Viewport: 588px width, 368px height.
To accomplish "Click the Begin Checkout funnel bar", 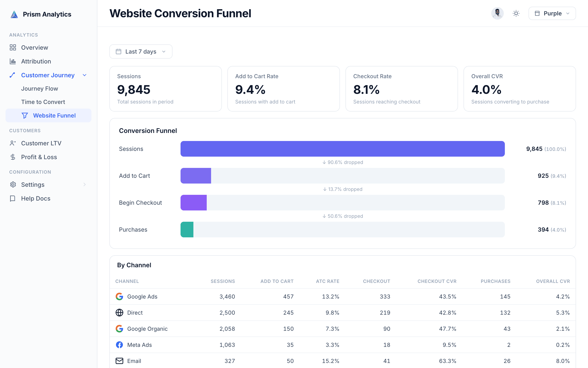I will [x=193, y=202].
